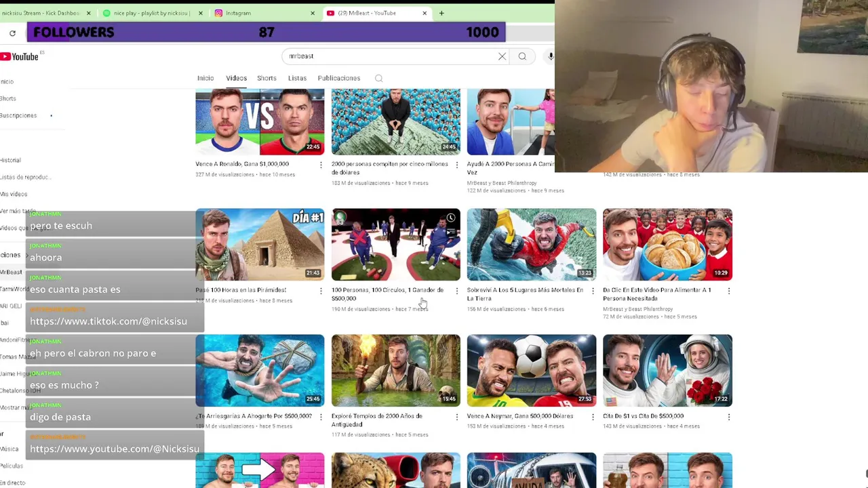Image resolution: width=868 pixels, height=488 pixels.
Task: Open title 'Vence A Ronaldo, Gana $1,000,000'
Action: tap(242, 164)
